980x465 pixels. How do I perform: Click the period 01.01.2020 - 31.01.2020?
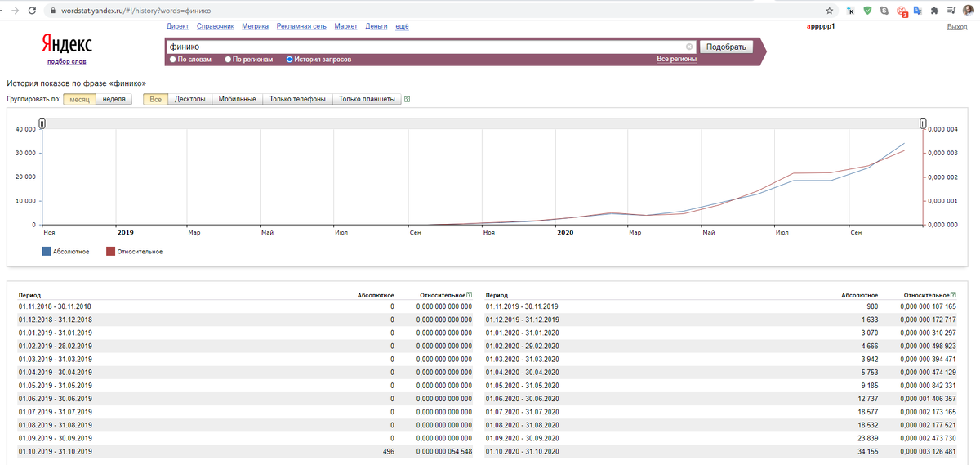[523, 333]
